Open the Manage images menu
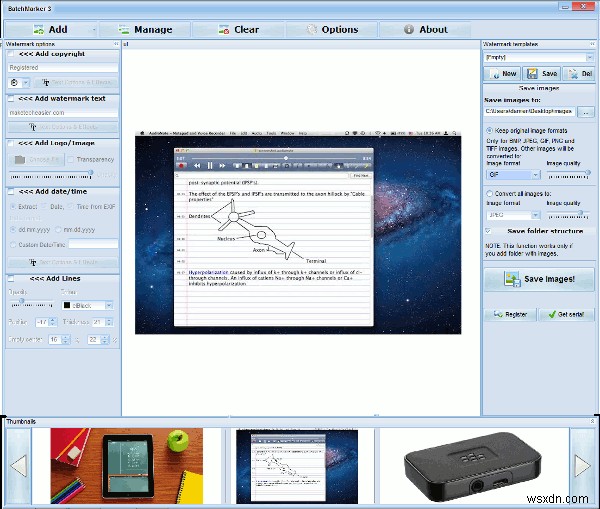600x509 pixels. click(x=145, y=29)
